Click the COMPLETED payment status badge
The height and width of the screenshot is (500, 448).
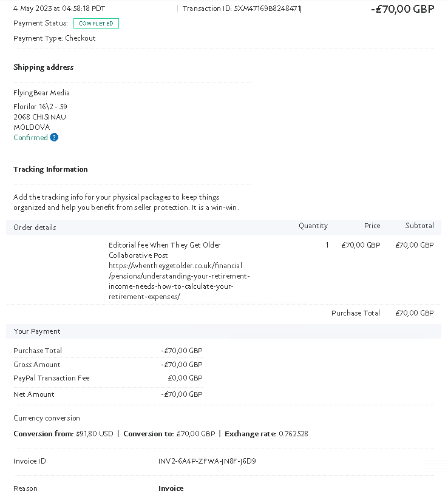click(96, 23)
